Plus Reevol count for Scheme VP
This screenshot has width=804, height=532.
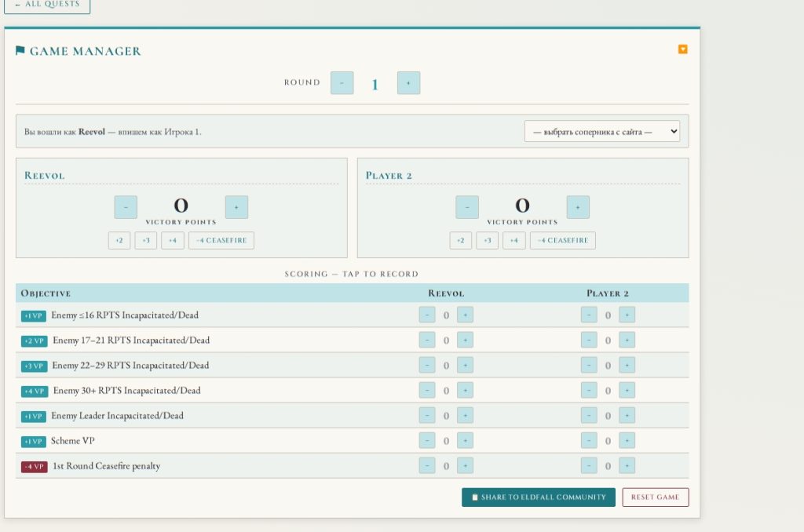click(465, 440)
